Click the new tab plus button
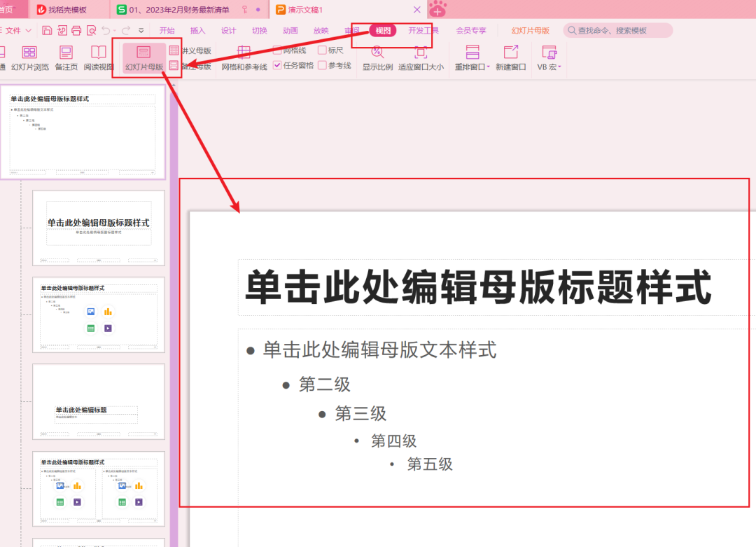Image resolution: width=756 pixels, height=547 pixels. tap(437, 10)
